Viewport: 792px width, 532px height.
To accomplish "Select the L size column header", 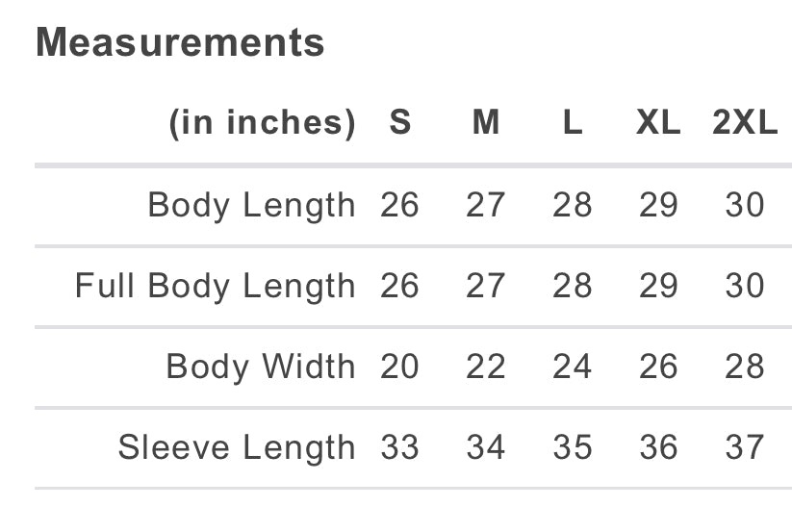I will (573, 123).
